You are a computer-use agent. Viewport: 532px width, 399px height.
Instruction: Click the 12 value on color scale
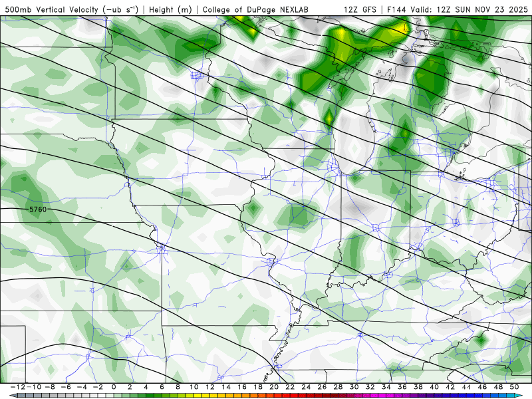pos(210,387)
